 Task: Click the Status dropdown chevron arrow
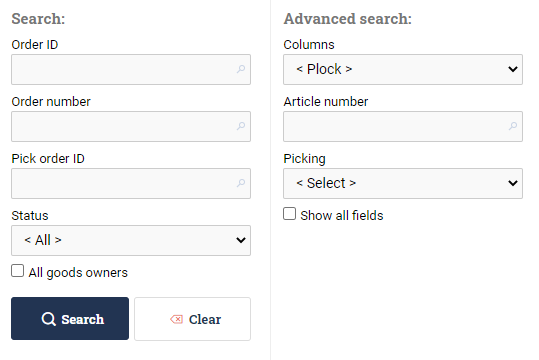pyautogui.click(x=241, y=240)
